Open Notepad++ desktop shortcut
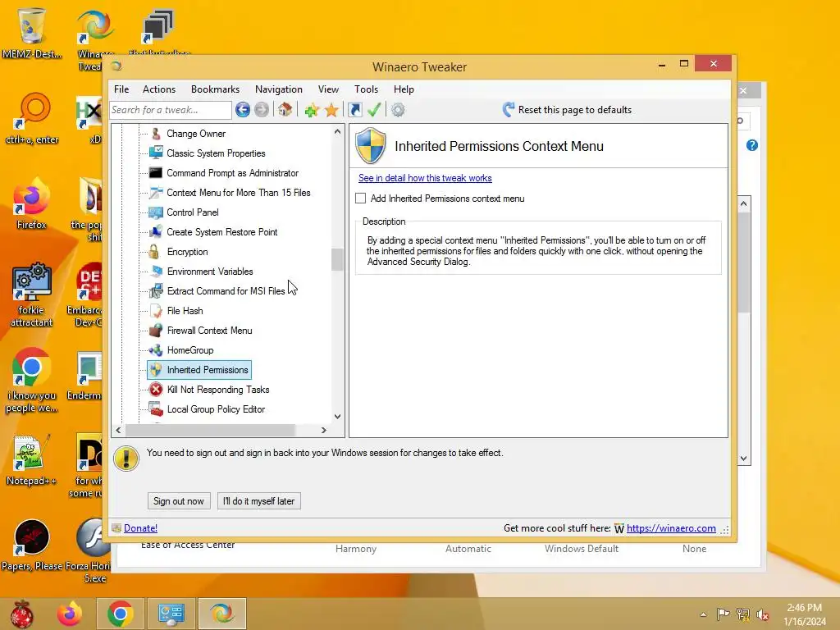The width and height of the screenshot is (840, 630). coord(30,460)
